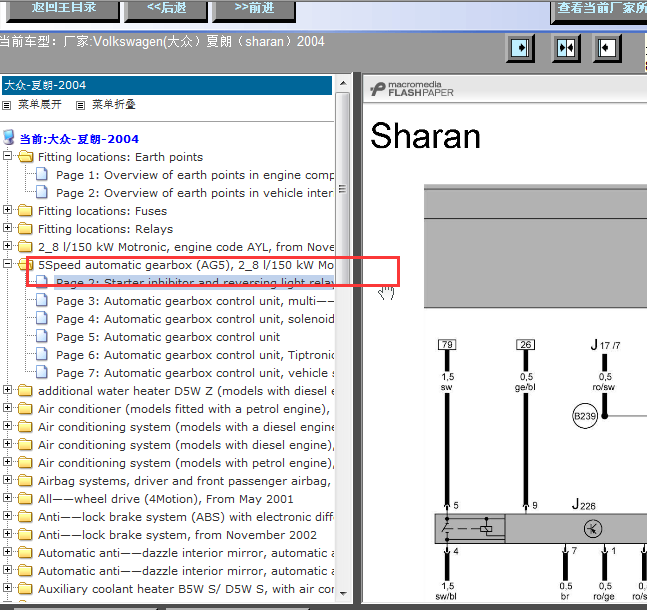Open Page 7: Automatic gearbox control unit, vehicle
Viewport: 647px width, 610px height.
click(194, 373)
